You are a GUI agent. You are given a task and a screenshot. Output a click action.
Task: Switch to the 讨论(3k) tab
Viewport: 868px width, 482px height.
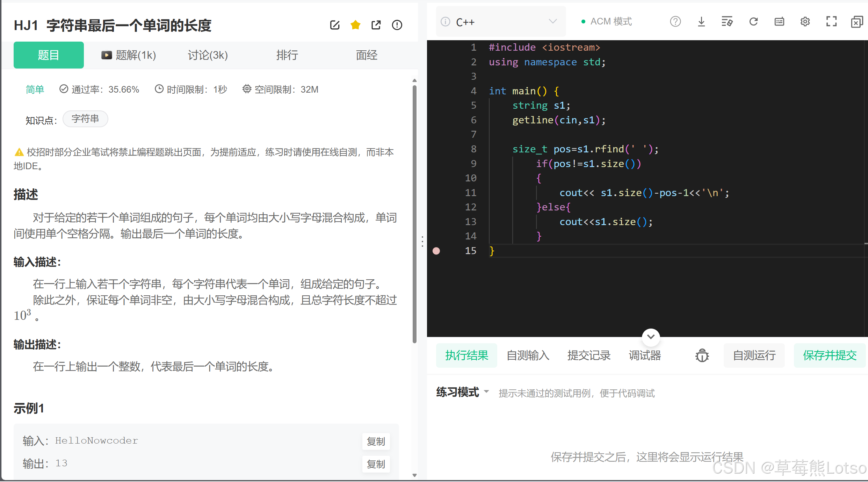(x=208, y=55)
